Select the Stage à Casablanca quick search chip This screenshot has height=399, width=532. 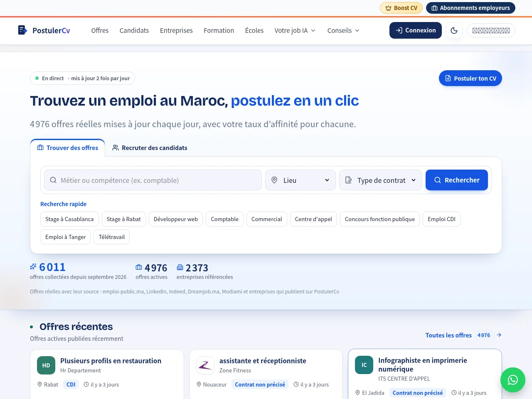coord(69,219)
